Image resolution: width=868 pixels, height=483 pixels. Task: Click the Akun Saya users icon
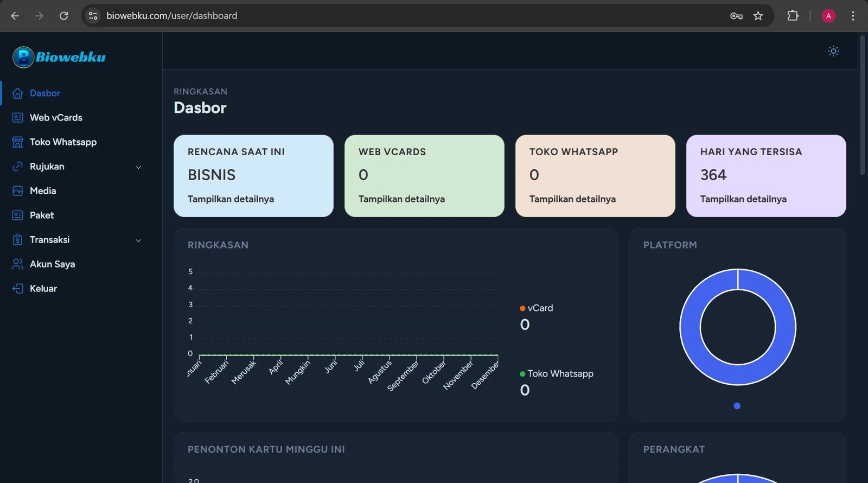click(x=18, y=264)
